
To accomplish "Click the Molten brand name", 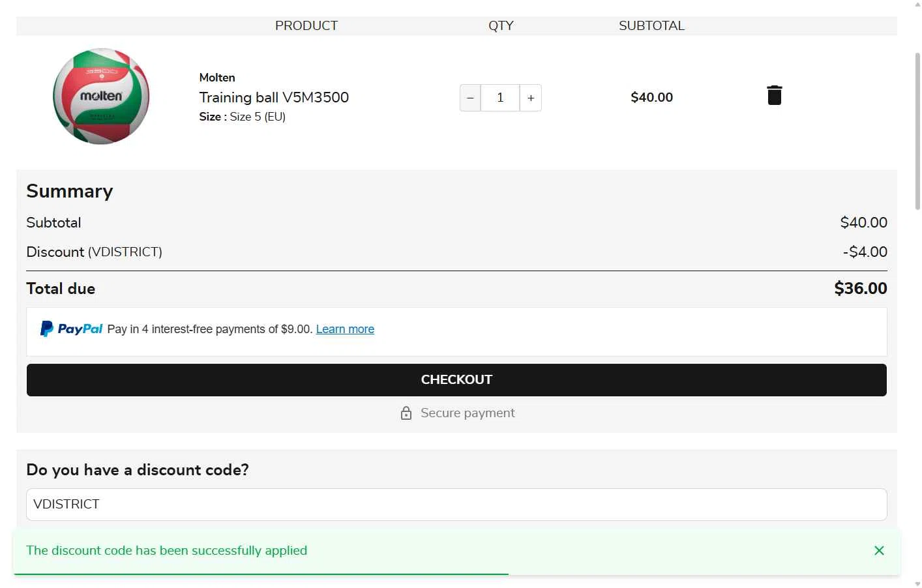I will coord(217,78).
